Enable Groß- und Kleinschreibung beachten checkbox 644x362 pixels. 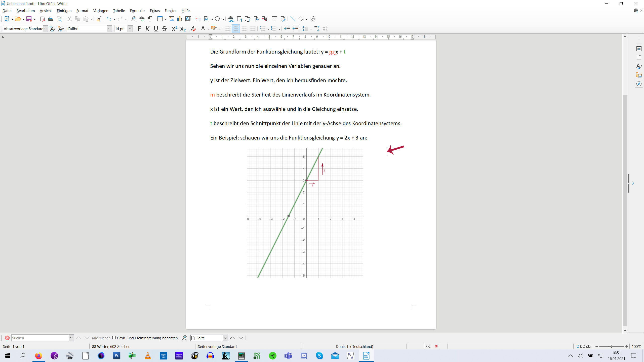[114, 338]
